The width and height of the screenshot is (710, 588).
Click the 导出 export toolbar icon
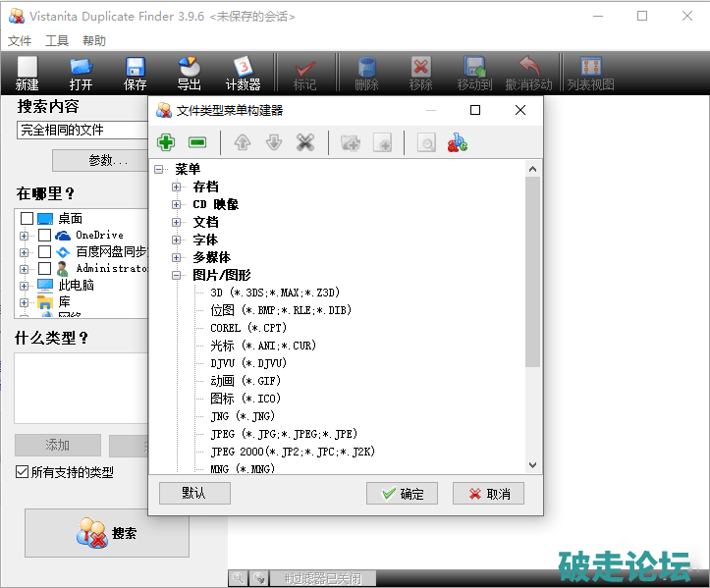click(190, 74)
